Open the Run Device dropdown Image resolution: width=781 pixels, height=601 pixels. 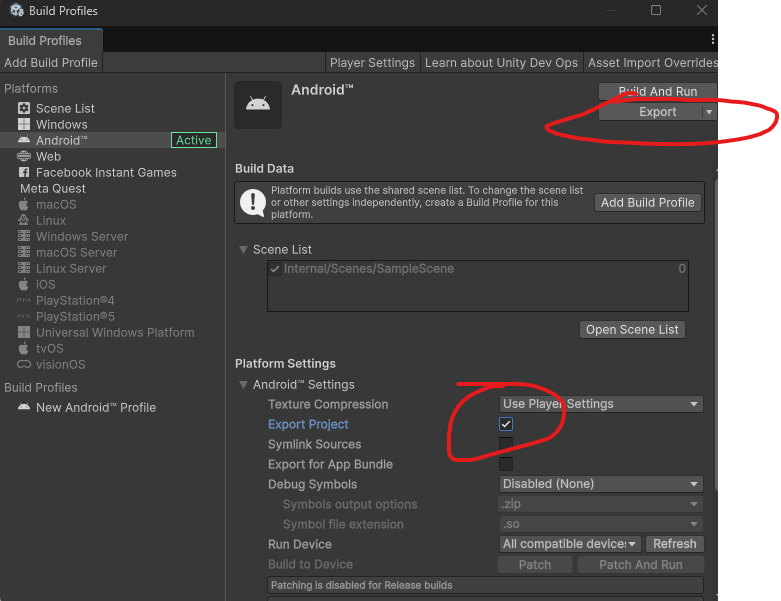(x=570, y=544)
